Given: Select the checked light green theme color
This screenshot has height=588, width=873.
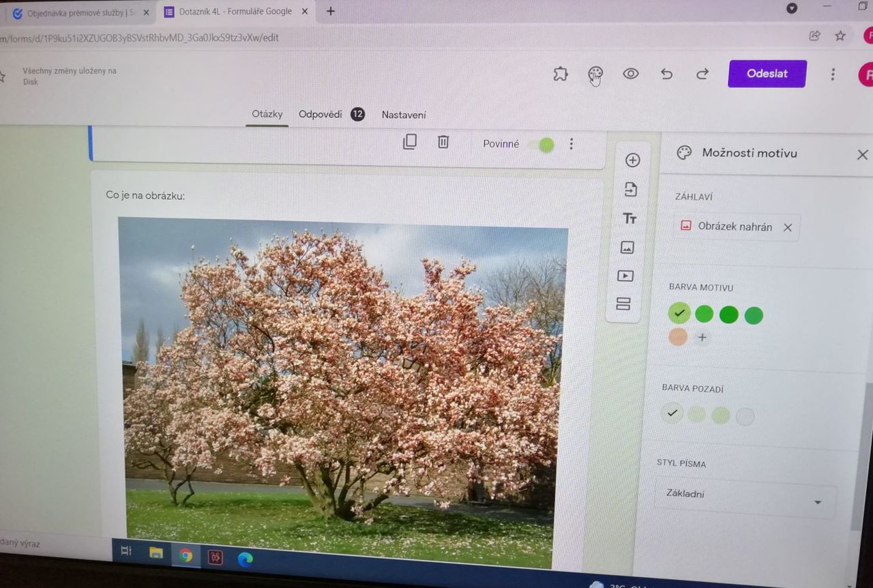Looking at the screenshot, I should [x=679, y=313].
